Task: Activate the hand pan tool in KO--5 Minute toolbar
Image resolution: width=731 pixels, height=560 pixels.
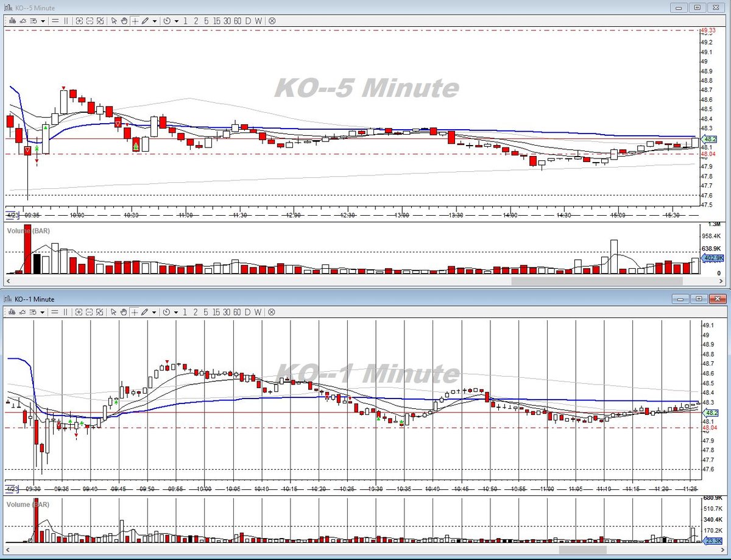Action: click(124, 21)
